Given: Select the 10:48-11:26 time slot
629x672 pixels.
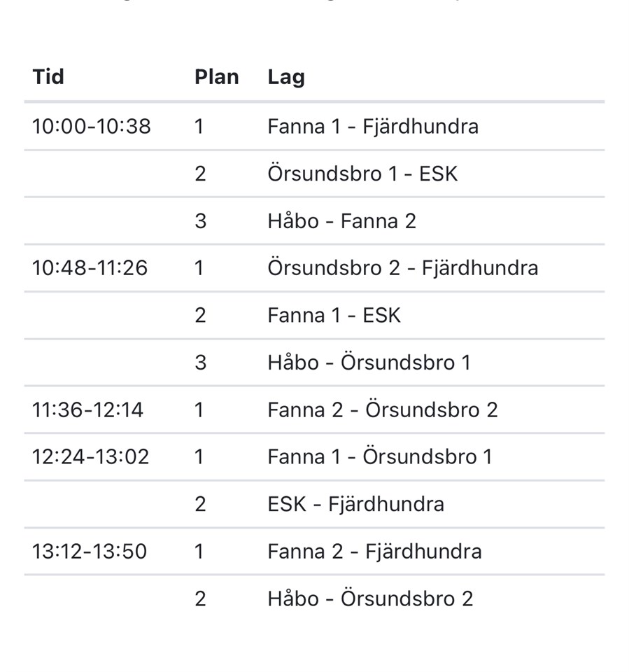Looking at the screenshot, I should tap(90, 268).
